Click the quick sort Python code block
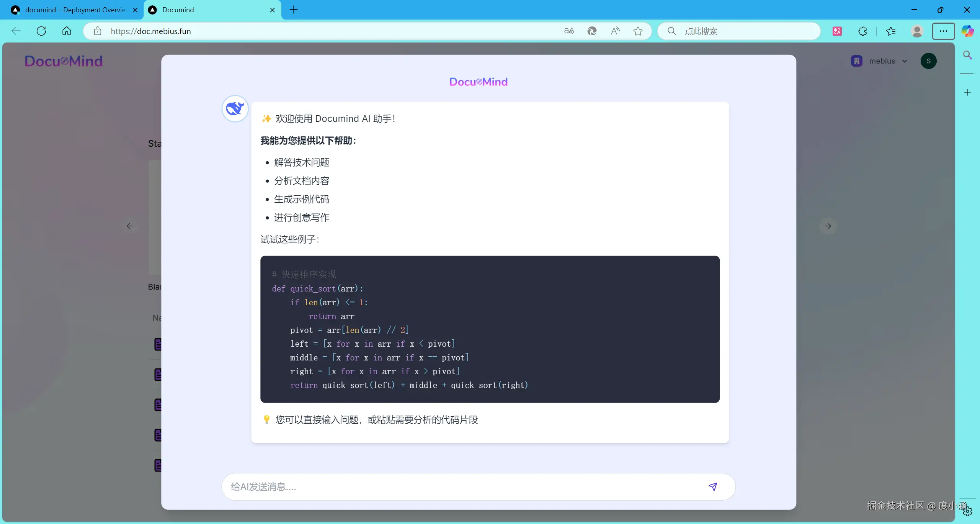Screen dimensions: 980x524 (x=490, y=329)
